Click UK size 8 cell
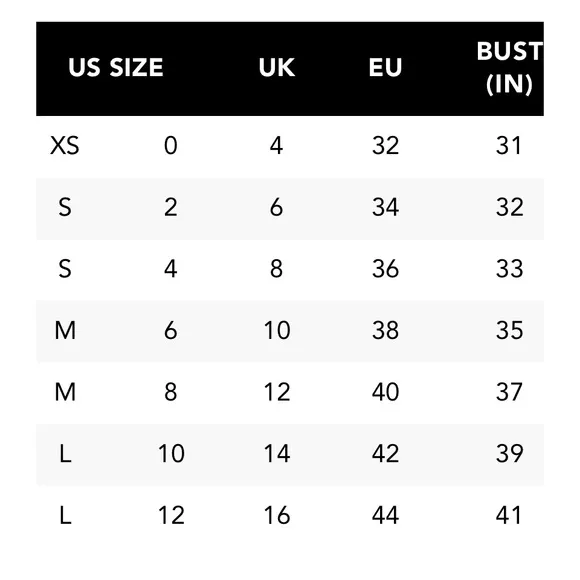 276,269
